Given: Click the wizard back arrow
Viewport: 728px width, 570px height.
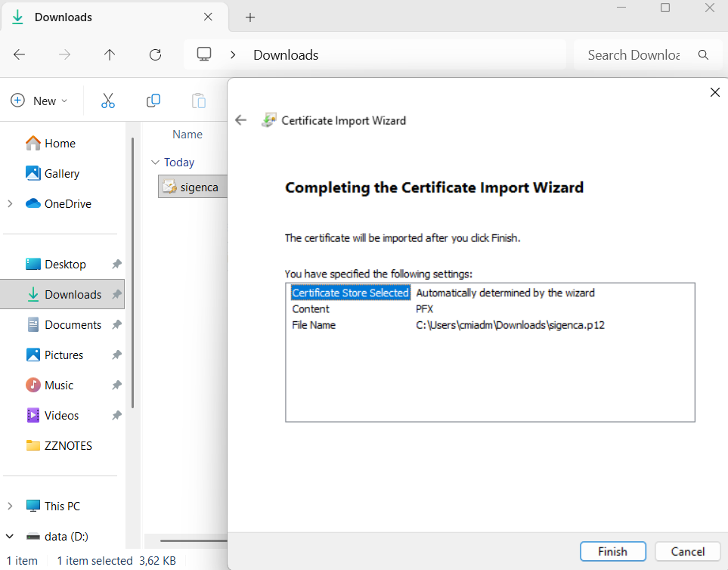Looking at the screenshot, I should pos(241,120).
